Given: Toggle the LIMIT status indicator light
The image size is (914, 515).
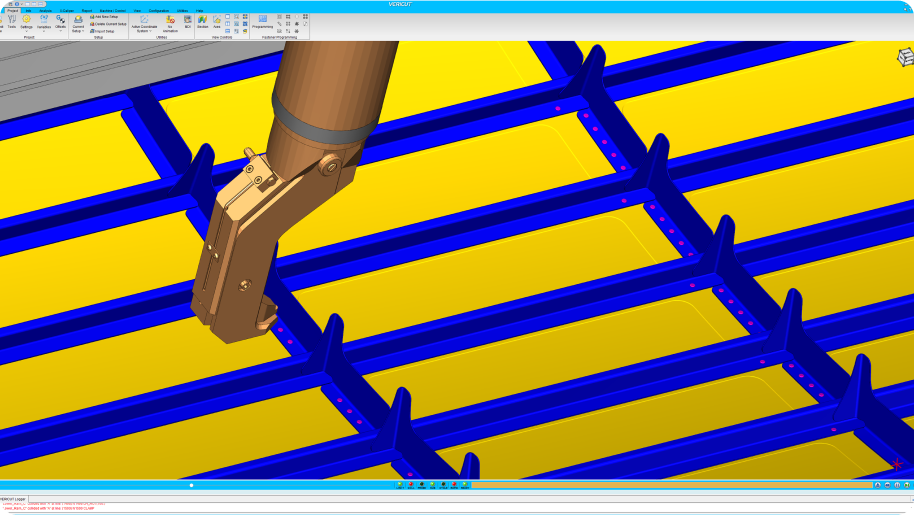Looking at the screenshot, I should pyautogui.click(x=400, y=485).
